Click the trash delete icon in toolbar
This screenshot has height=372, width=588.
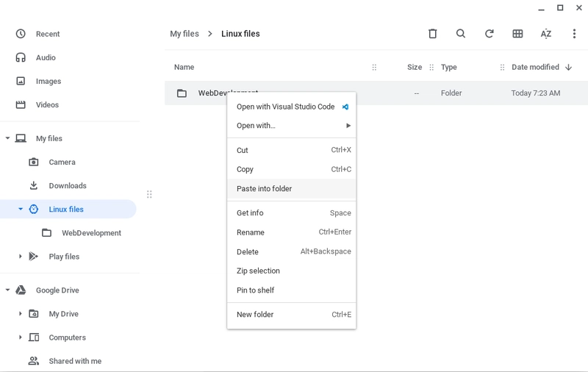click(x=432, y=34)
